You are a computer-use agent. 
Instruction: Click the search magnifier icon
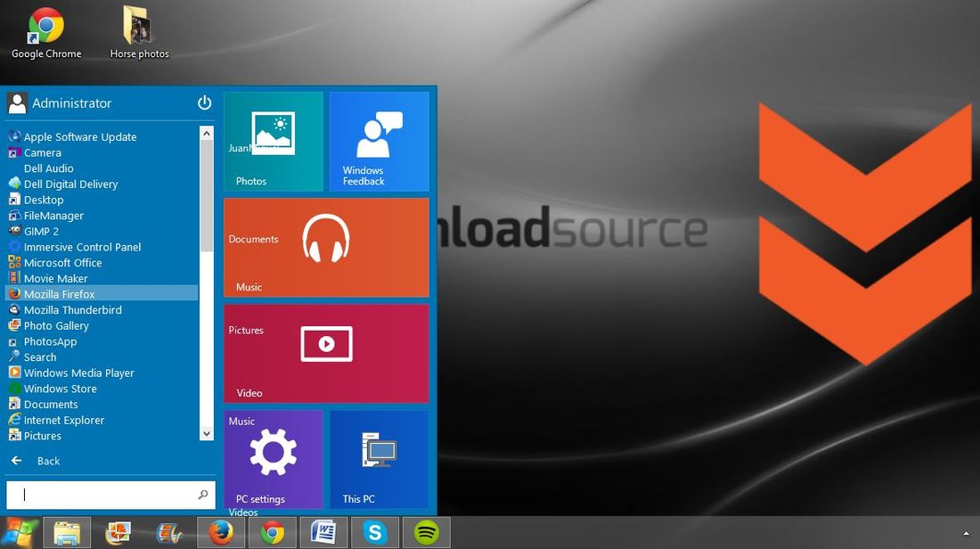202,495
